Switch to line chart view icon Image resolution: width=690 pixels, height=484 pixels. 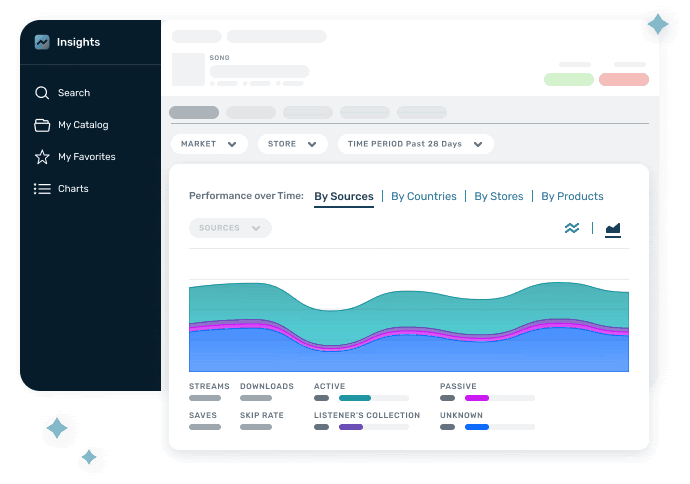tap(572, 228)
